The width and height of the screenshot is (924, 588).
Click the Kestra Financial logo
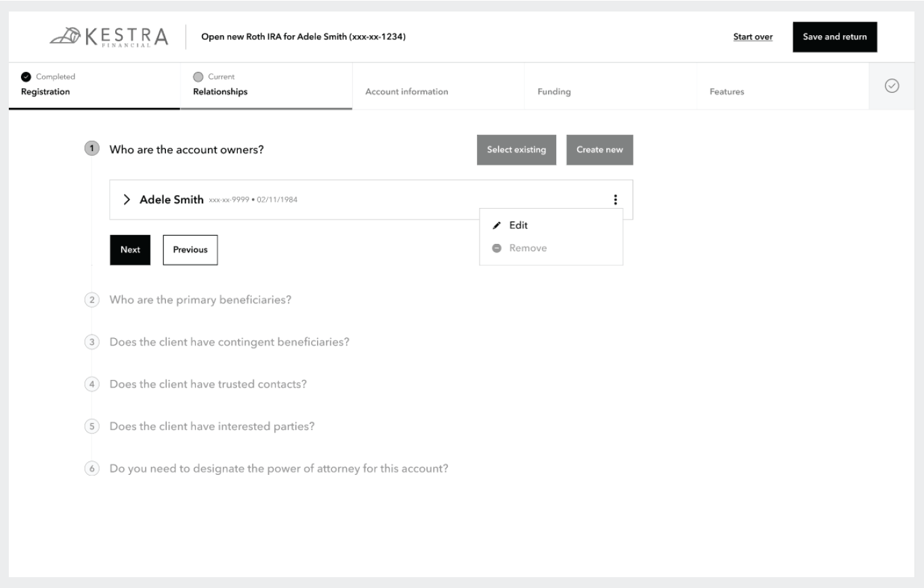pos(109,37)
